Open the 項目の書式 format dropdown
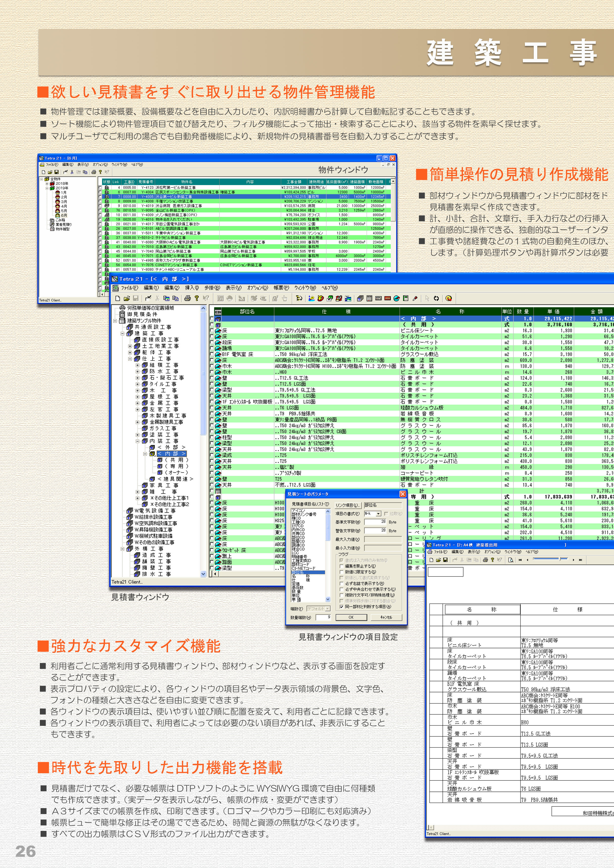This screenshot has height=868, width=614. (x=378, y=514)
